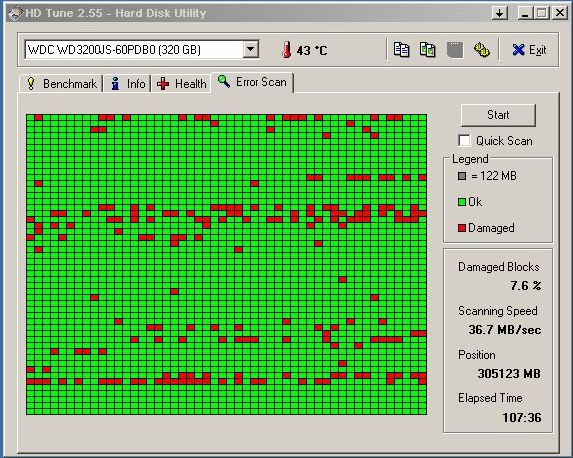This screenshot has width=573, height=458.
Task: Open the options tool icon
Action: coord(482,50)
